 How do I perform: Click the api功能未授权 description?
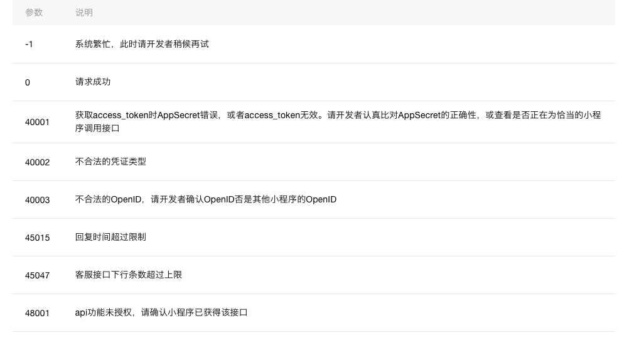[161, 312]
